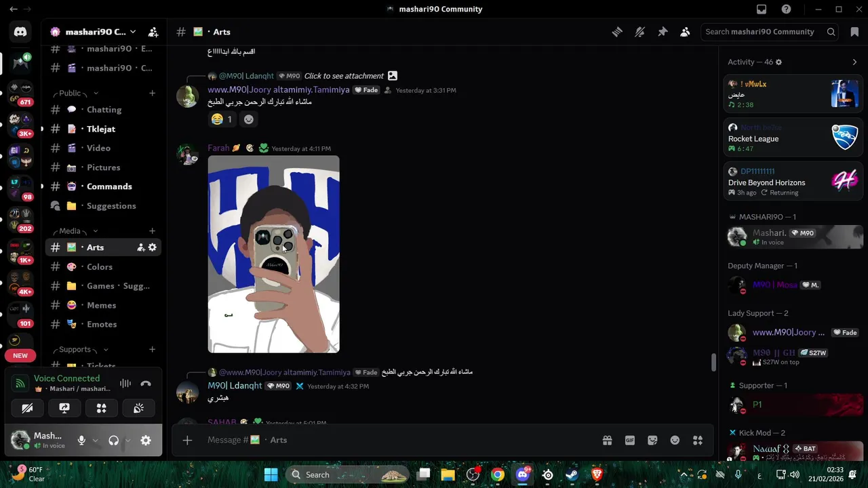Deafen with the headphones button

coord(113,441)
